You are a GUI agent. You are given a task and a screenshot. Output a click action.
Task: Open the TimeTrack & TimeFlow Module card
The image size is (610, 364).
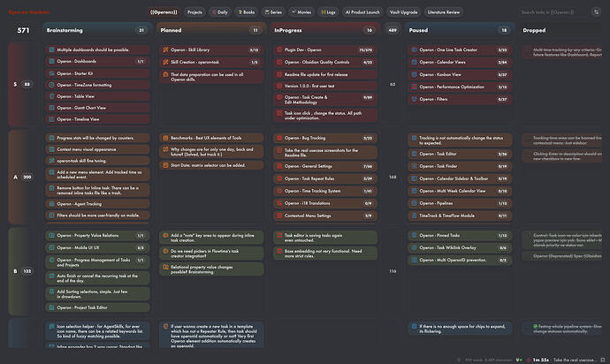pyautogui.click(x=460, y=216)
